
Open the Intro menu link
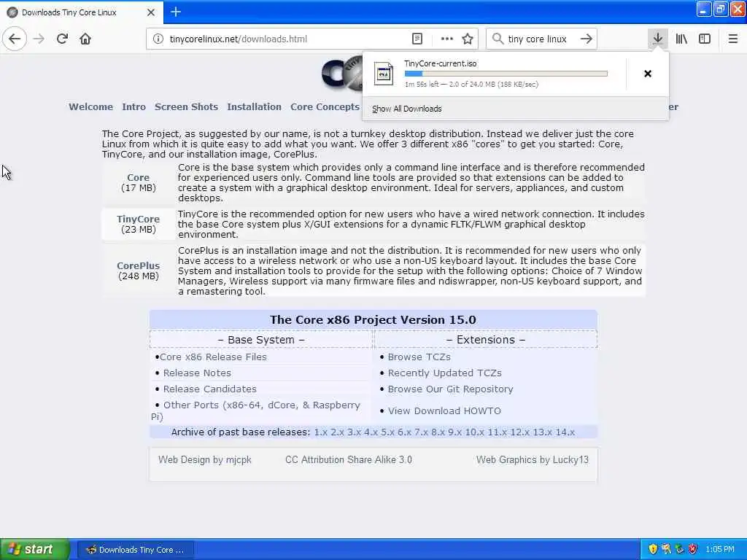(x=134, y=106)
